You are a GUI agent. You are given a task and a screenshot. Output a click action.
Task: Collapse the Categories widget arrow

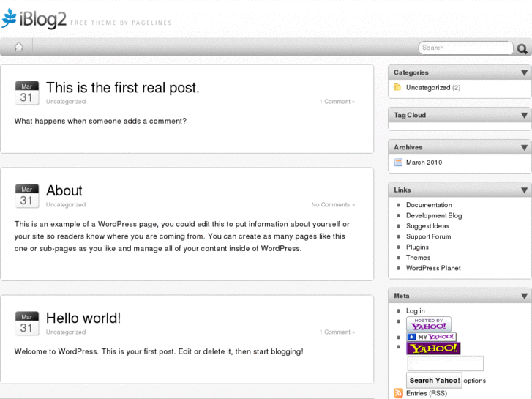[x=524, y=72]
